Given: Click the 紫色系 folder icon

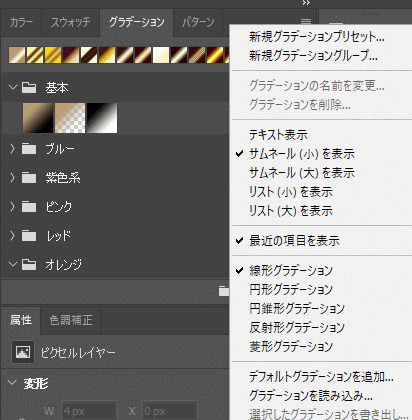Looking at the screenshot, I should 29,178.
